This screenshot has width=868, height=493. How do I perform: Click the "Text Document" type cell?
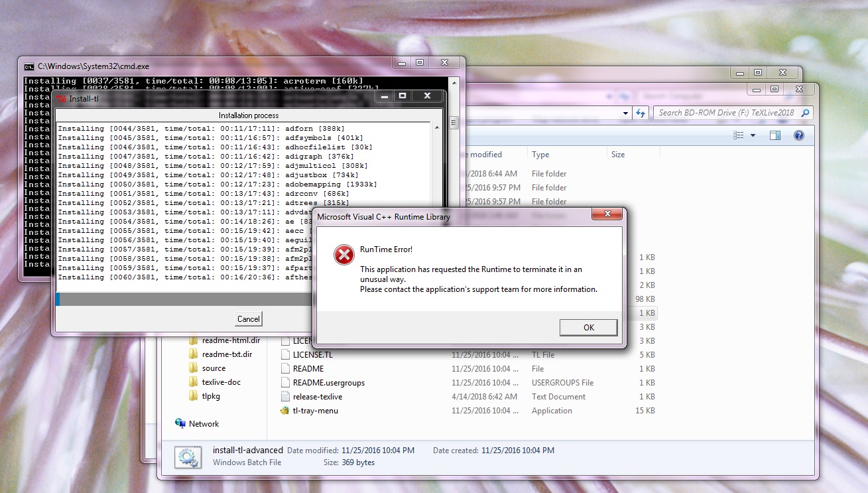pos(558,396)
